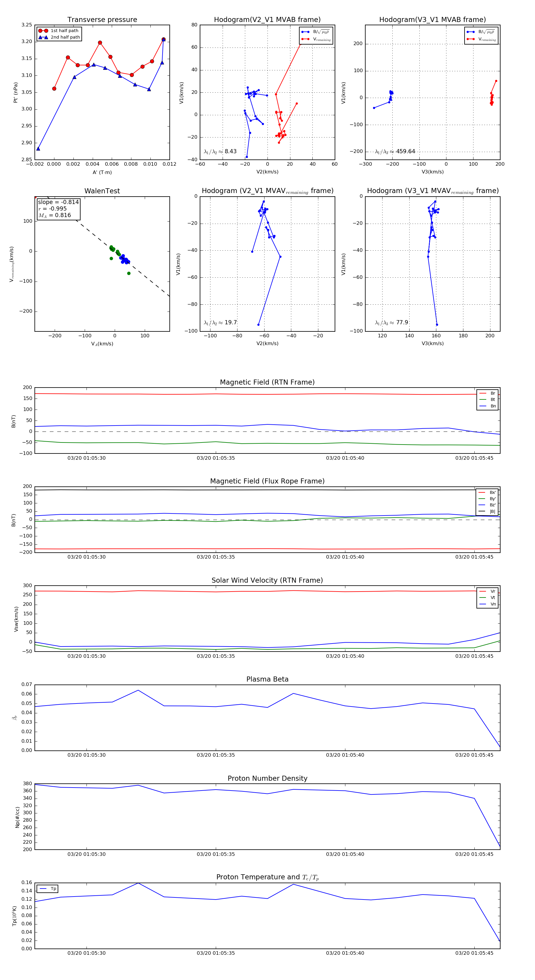
Task: Click the 'WalenTest' plot title
Action: coord(102,191)
